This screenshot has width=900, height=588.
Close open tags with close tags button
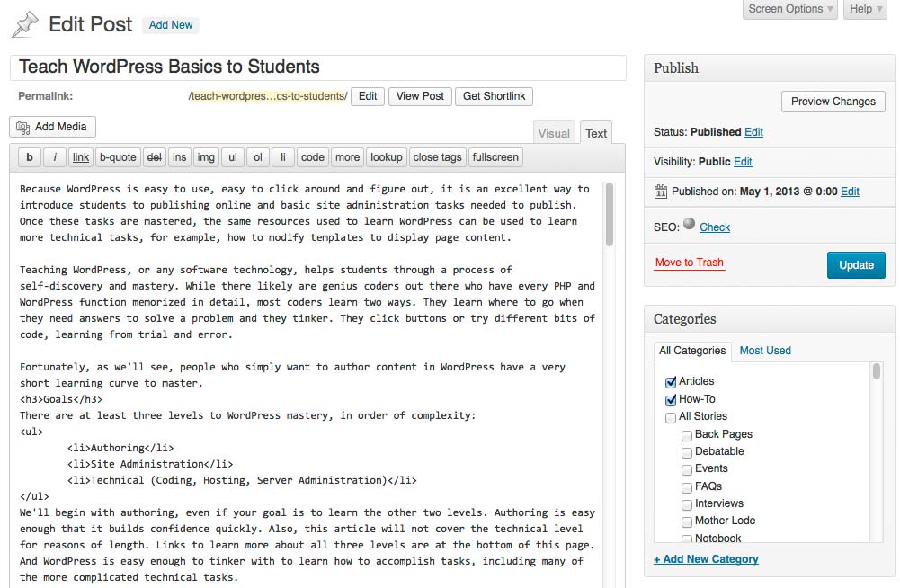coord(437,157)
